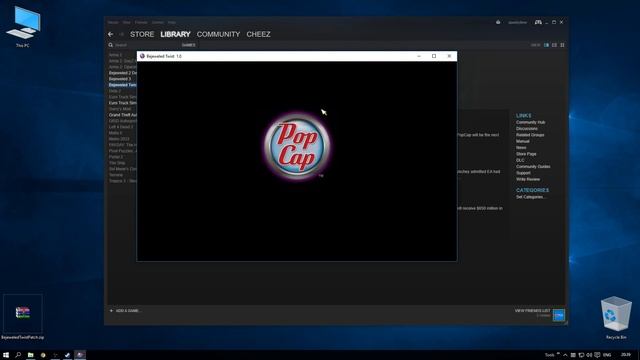The height and width of the screenshot is (360, 640).
Task: Open the action center notification icon
Action: click(x=597, y=355)
